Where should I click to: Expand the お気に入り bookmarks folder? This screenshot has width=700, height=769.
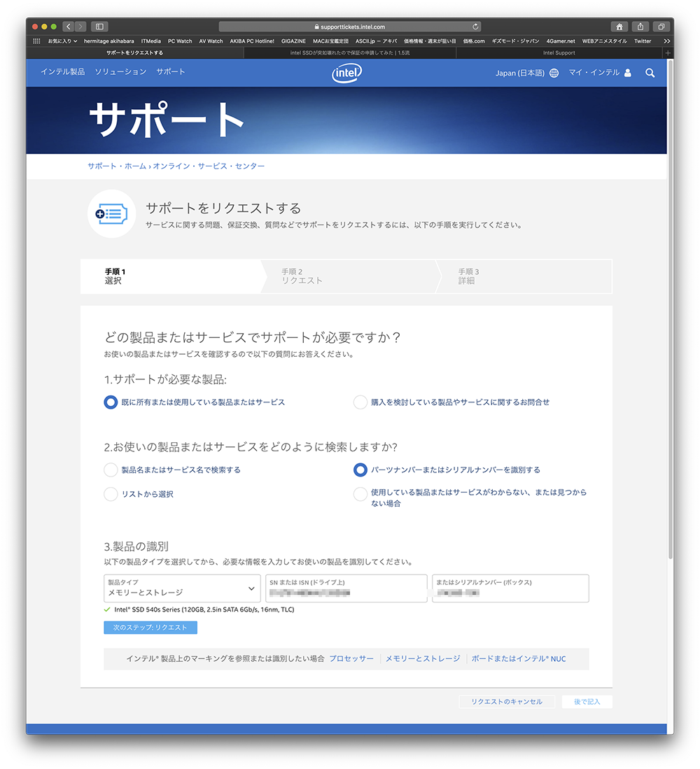tap(62, 41)
